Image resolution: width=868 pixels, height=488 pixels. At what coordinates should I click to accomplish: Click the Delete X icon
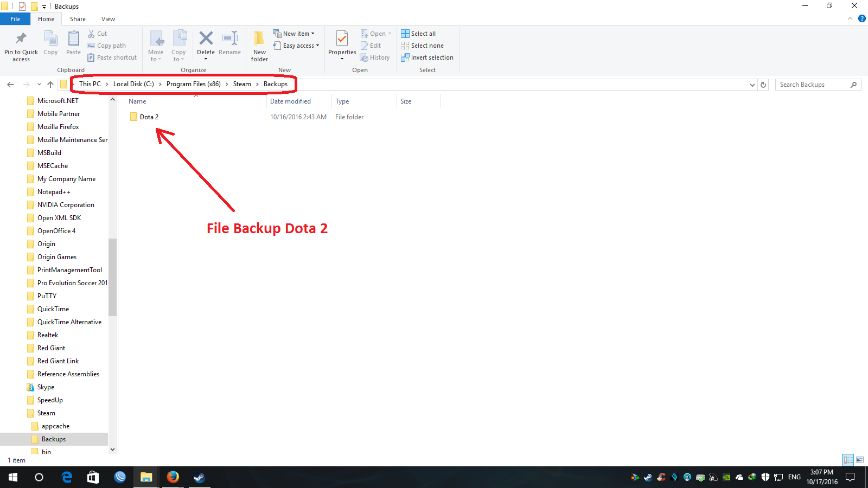click(x=206, y=38)
